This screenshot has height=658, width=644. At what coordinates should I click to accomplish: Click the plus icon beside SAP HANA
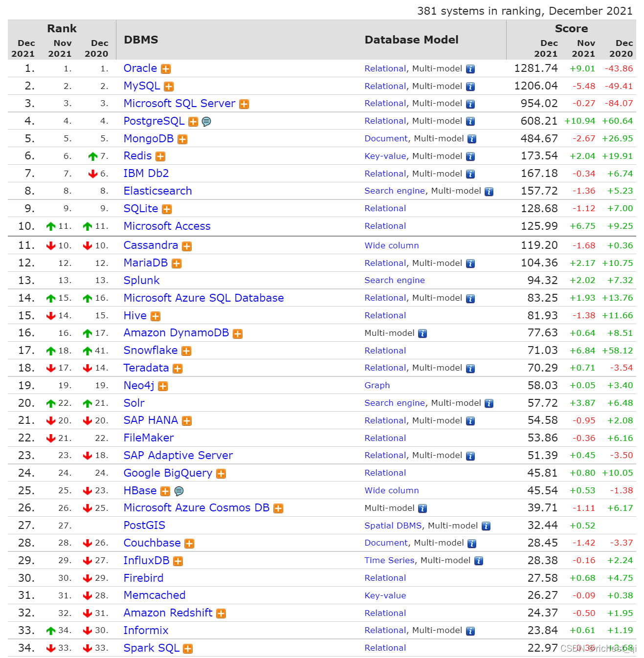(x=187, y=421)
